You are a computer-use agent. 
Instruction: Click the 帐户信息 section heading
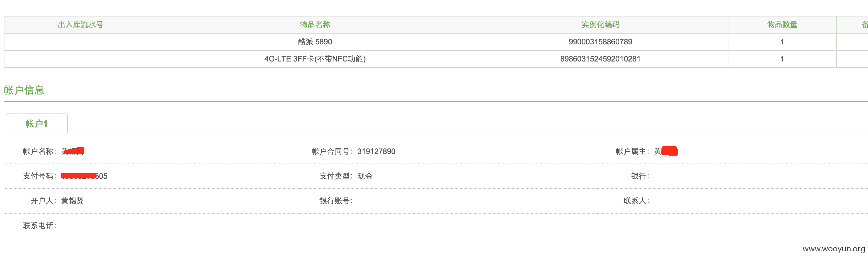pos(24,90)
